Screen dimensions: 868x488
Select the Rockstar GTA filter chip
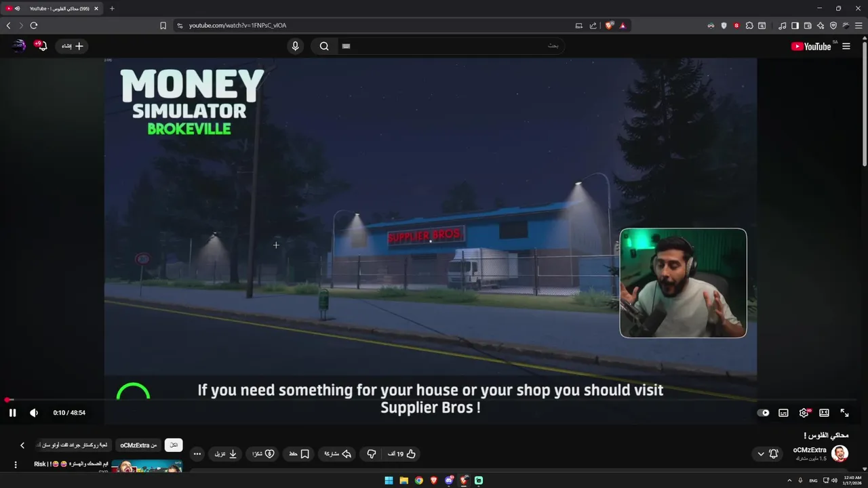(x=74, y=445)
